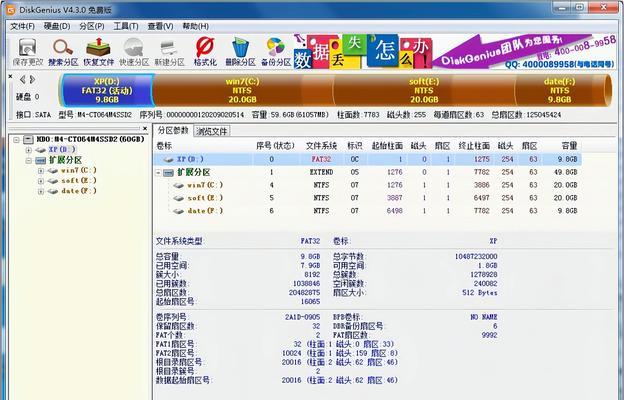
Task: Expand the XP(D:) node in tree
Action: point(28,150)
